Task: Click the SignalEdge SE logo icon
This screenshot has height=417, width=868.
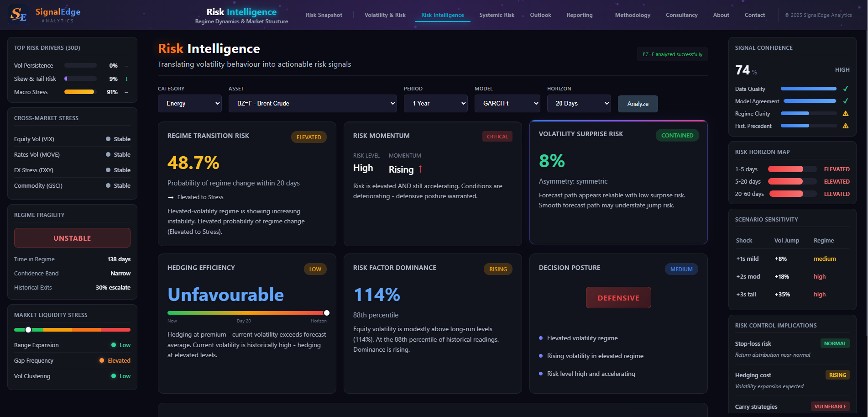Action: [x=18, y=15]
